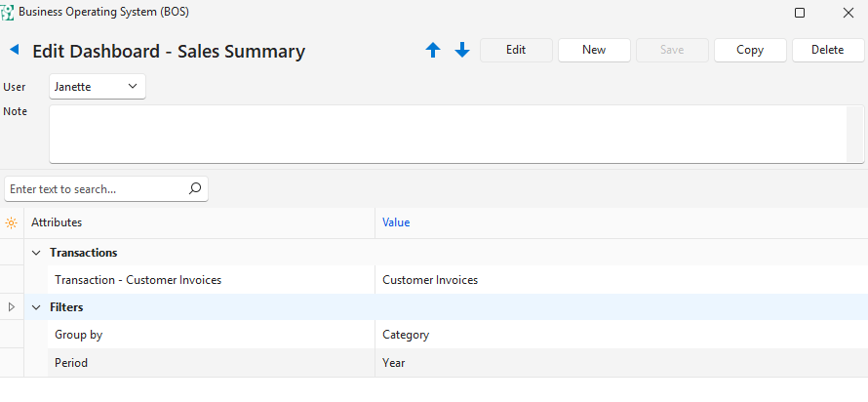868x402 pixels.
Task: Click inside the Note text area
Action: coord(449,134)
